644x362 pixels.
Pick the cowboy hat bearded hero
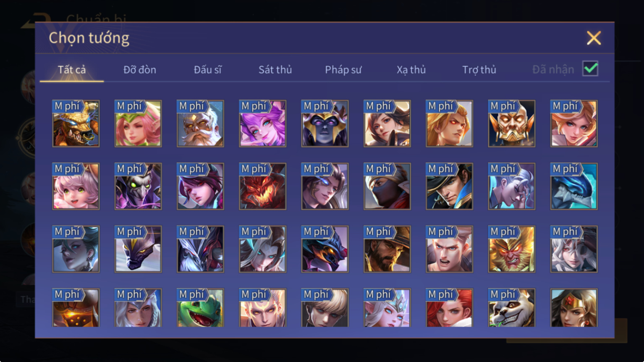point(387,249)
